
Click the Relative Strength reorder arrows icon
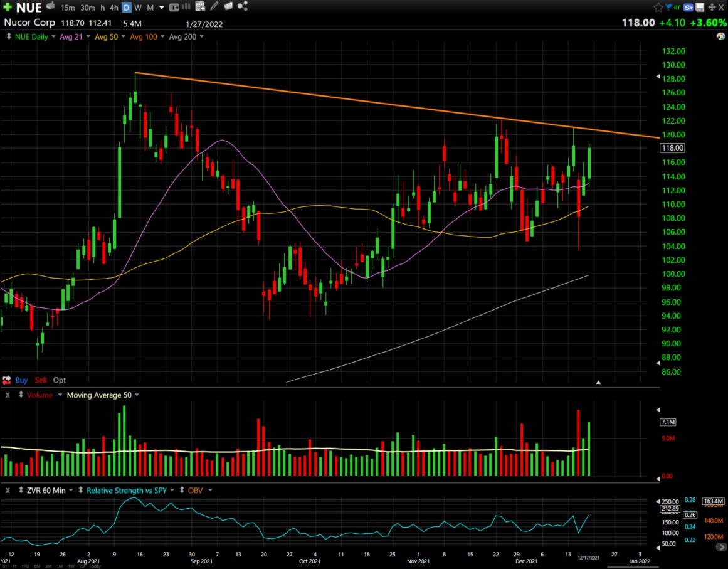point(81,490)
